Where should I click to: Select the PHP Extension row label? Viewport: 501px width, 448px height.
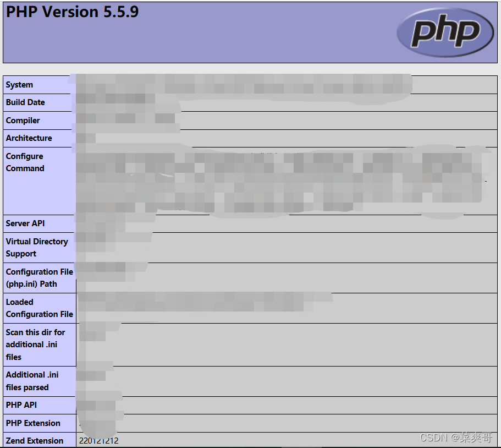tap(33, 423)
